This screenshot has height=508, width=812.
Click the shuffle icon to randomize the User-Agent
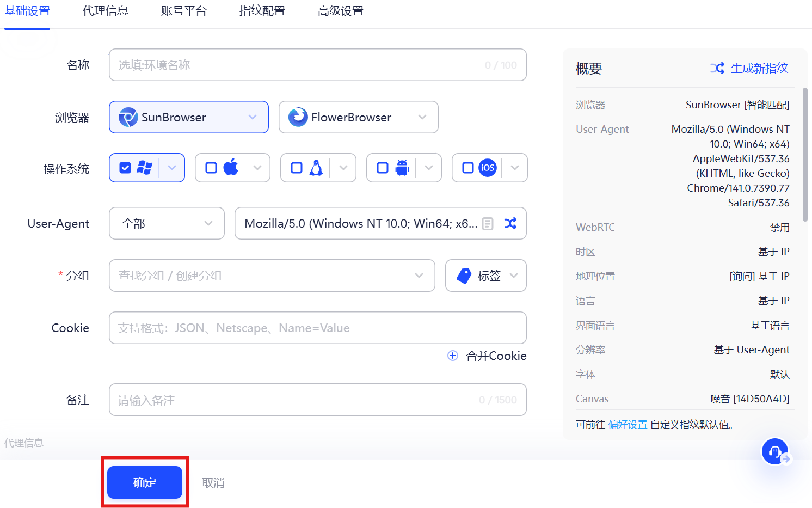[x=510, y=223]
